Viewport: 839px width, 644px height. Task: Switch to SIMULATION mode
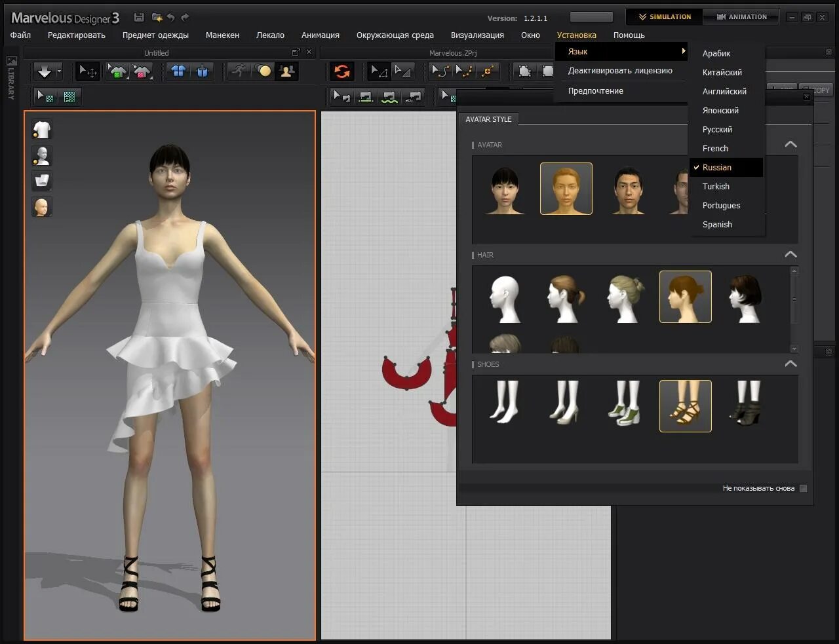tap(664, 17)
